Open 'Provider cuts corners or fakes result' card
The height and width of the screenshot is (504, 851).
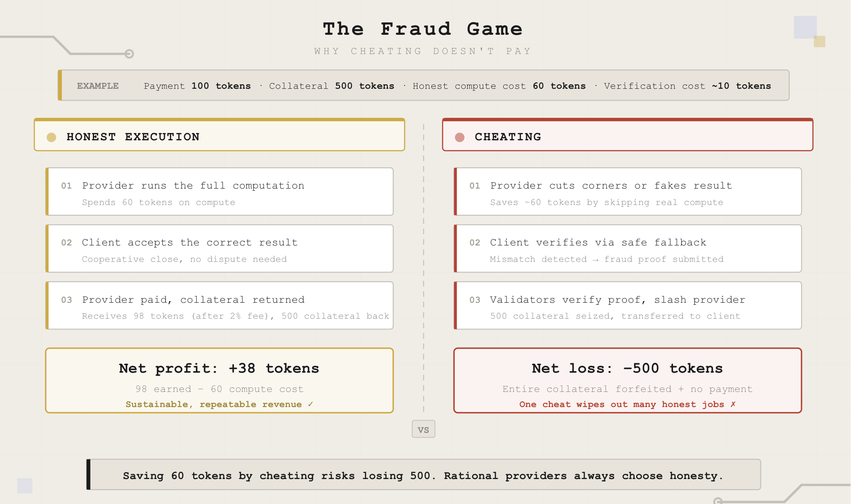628,191
